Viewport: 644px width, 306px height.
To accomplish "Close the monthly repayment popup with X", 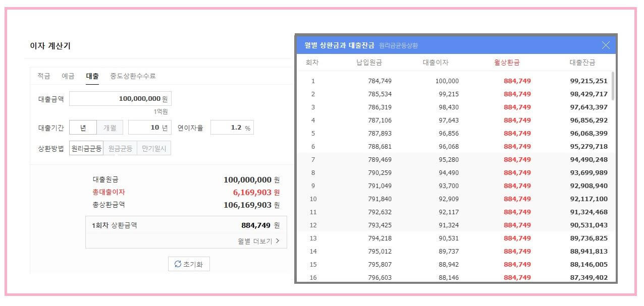I will pos(606,45).
